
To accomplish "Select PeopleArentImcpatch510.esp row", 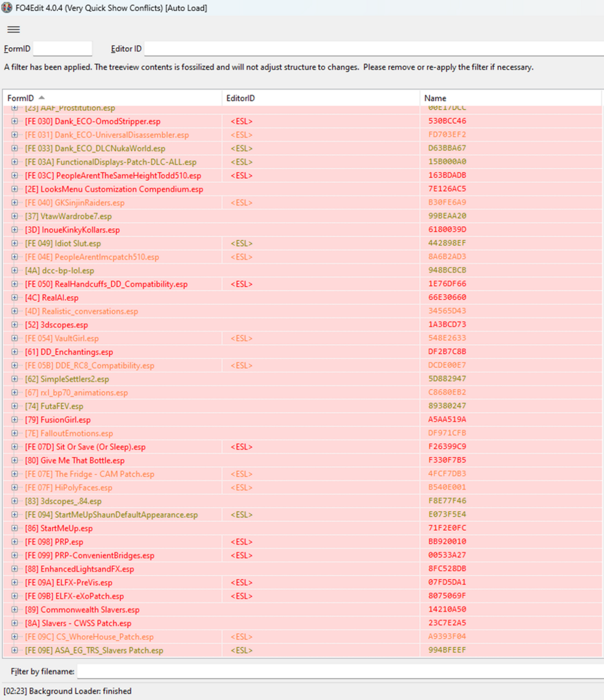I will tap(302, 257).
